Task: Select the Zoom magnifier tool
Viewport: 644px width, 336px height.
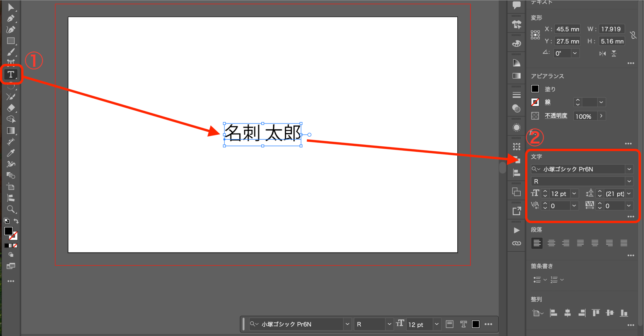Action: point(11,209)
